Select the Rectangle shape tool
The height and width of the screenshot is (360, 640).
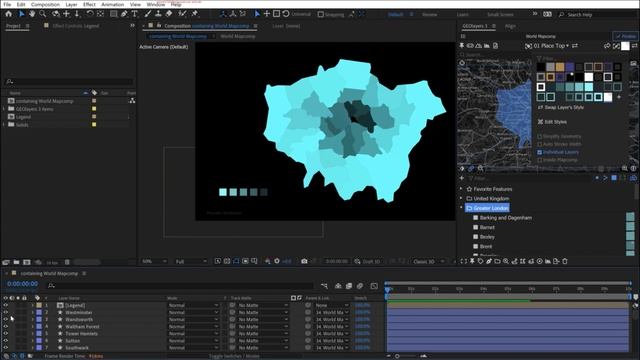pos(114,14)
